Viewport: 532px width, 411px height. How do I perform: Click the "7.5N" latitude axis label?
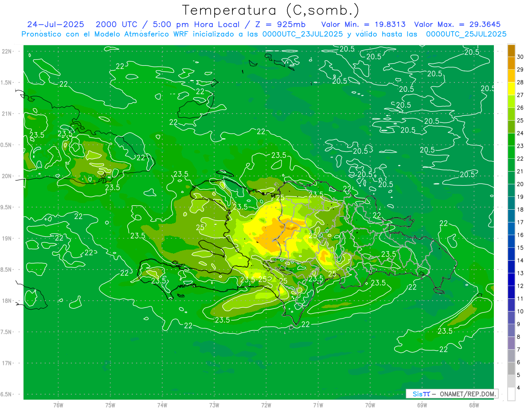click(7, 332)
